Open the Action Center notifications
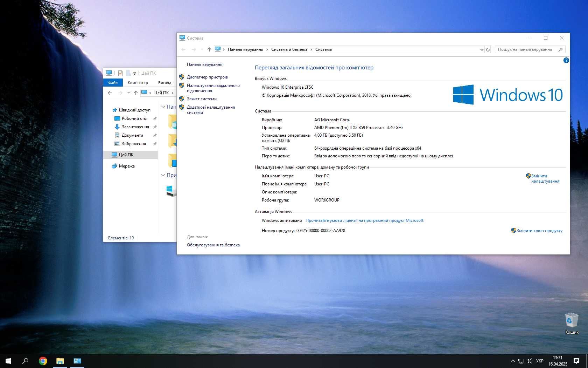 [x=576, y=361]
